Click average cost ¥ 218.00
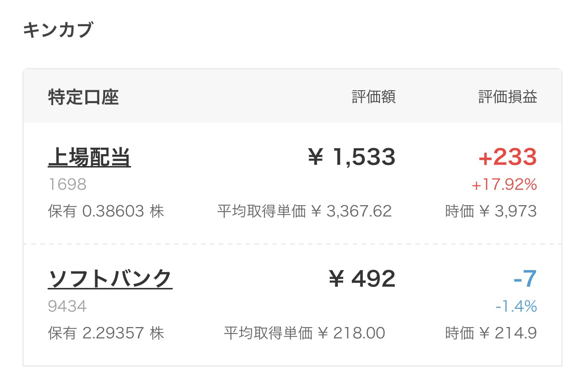This screenshot has height=392, width=585. pos(305,333)
